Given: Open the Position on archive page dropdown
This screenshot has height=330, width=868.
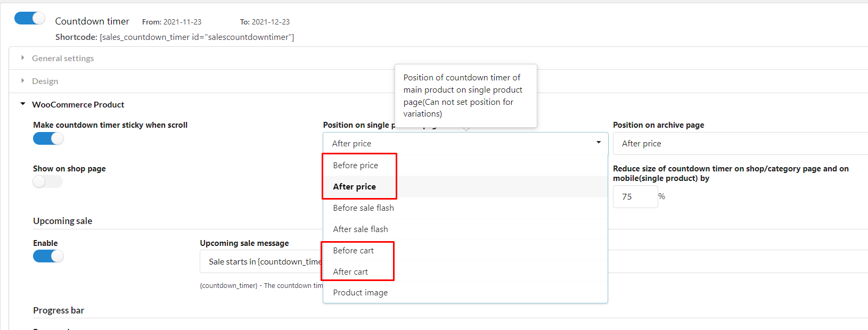Looking at the screenshot, I should click(x=740, y=144).
